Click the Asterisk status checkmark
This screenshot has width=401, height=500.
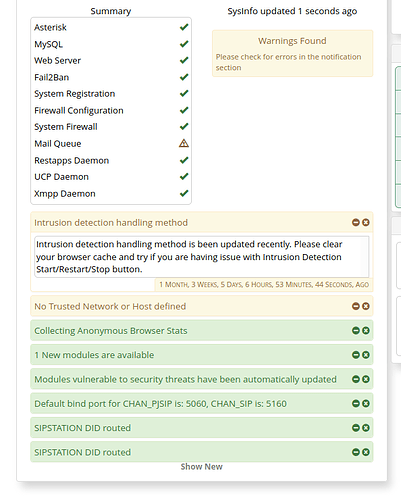coord(184,27)
